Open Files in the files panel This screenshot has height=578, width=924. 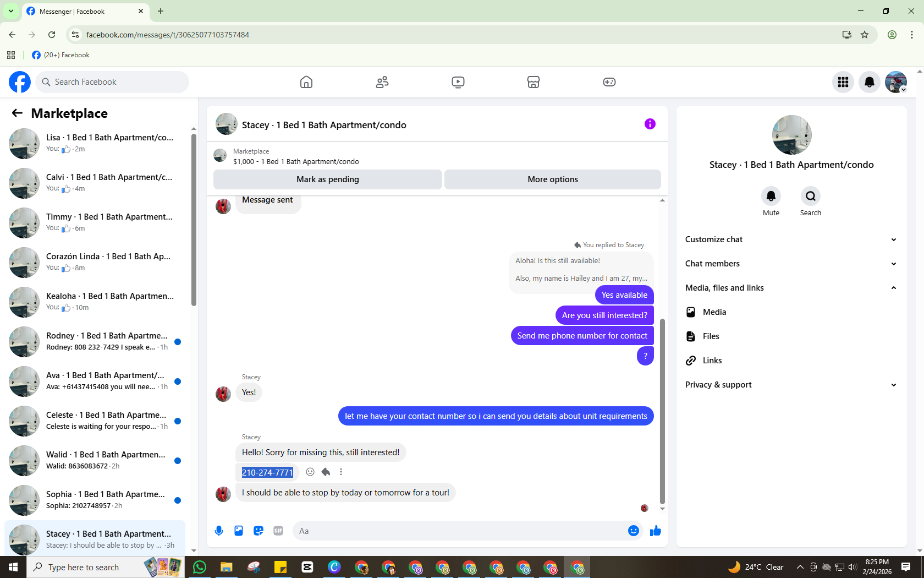click(791, 336)
